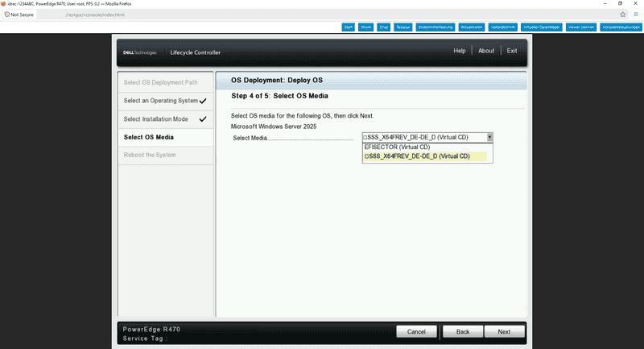
Task: Click the PowerEdge R470 footer label
Action: click(x=151, y=330)
